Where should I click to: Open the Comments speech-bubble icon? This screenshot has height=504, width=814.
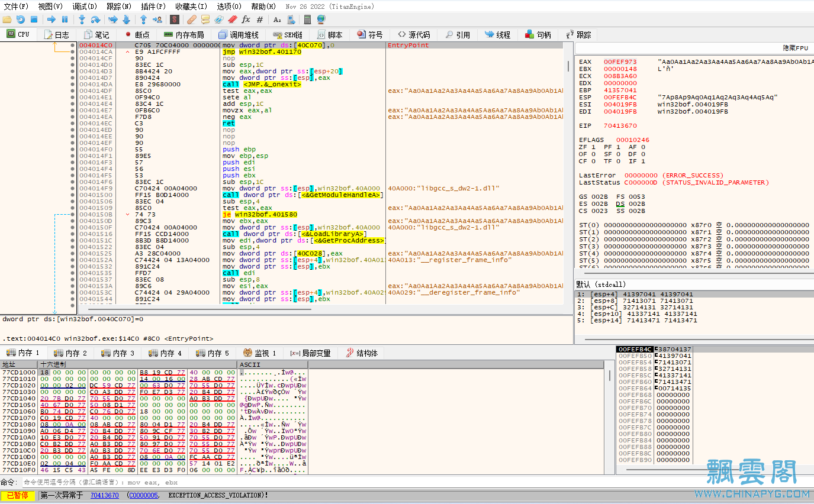click(x=205, y=20)
